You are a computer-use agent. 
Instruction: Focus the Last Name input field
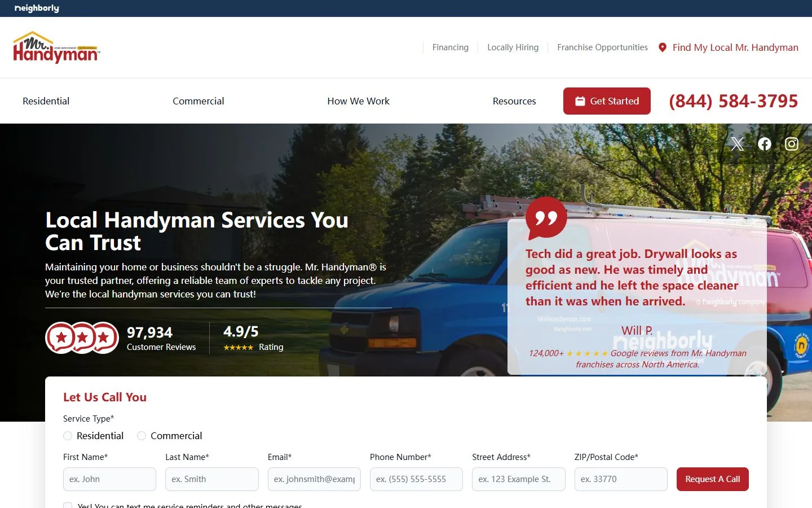click(x=212, y=479)
